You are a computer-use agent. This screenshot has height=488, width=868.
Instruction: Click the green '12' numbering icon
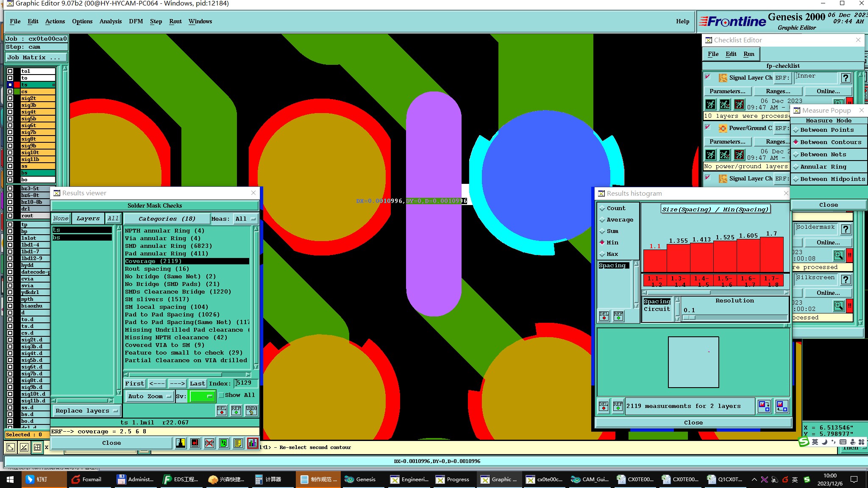[x=224, y=443]
